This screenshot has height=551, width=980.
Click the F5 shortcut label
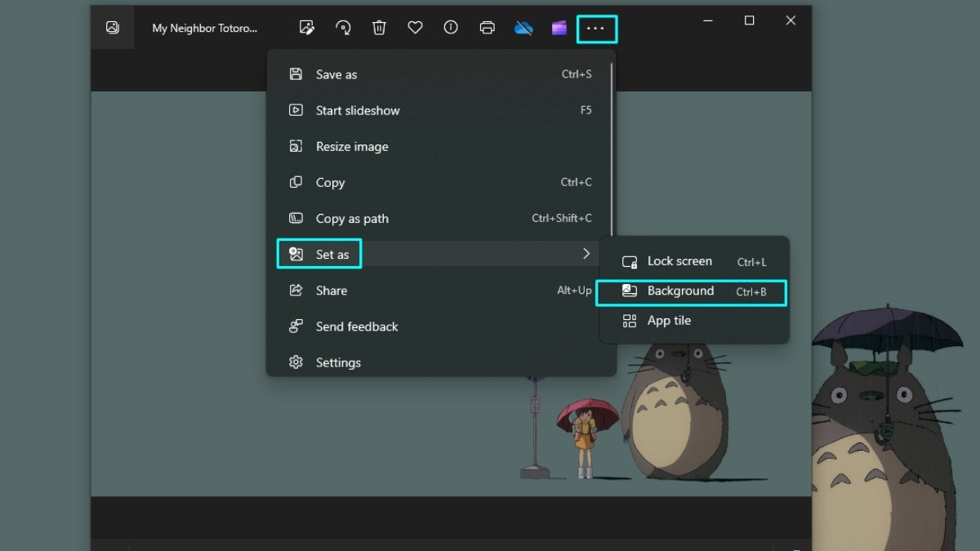pos(586,110)
